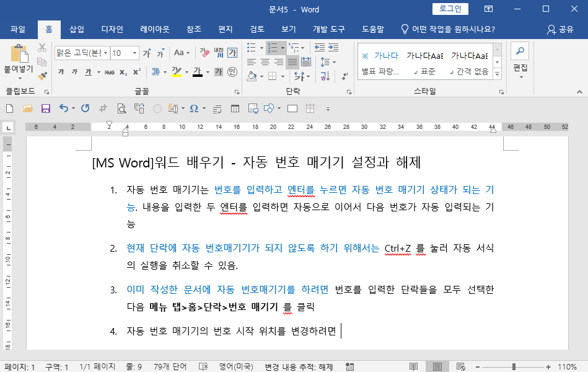Open undo history dropdown arrow
This screenshot has height=372, width=588.
[74, 109]
